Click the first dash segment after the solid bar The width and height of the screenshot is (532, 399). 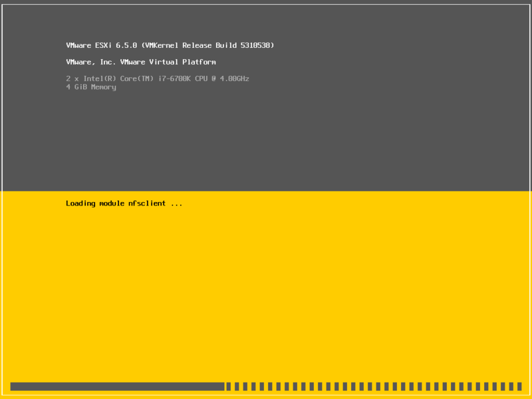click(229, 386)
